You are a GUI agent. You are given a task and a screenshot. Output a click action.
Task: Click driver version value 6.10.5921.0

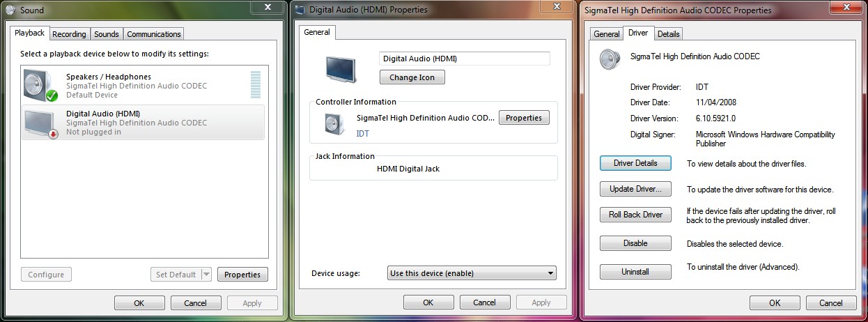tap(715, 118)
